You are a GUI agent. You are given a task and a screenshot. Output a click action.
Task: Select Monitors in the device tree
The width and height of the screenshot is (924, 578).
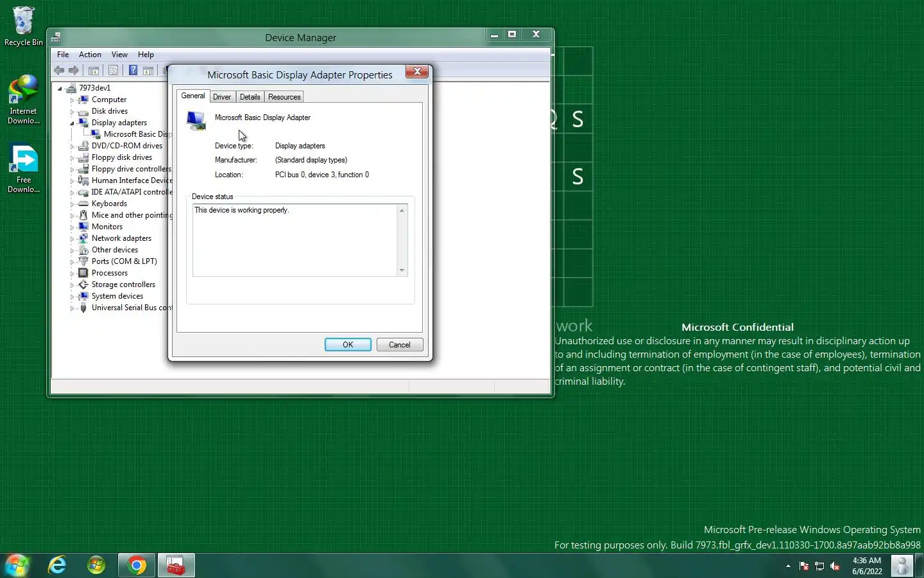pos(101,227)
